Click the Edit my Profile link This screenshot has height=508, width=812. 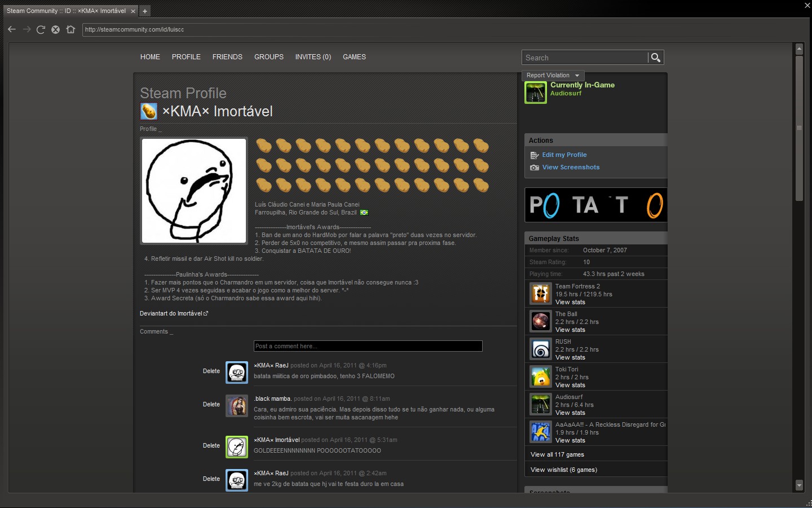point(564,155)
